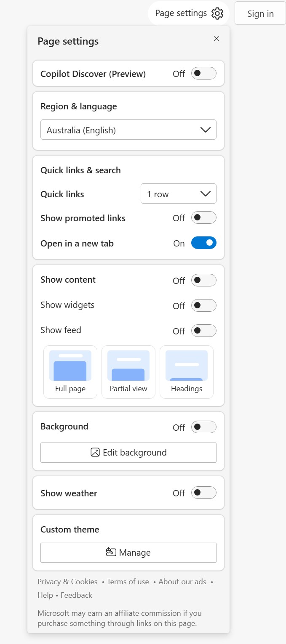Image resolution: width=286 pixels, height=644 pixels.
Task: Click the Page settings gear icon
Action: point(217,13)
